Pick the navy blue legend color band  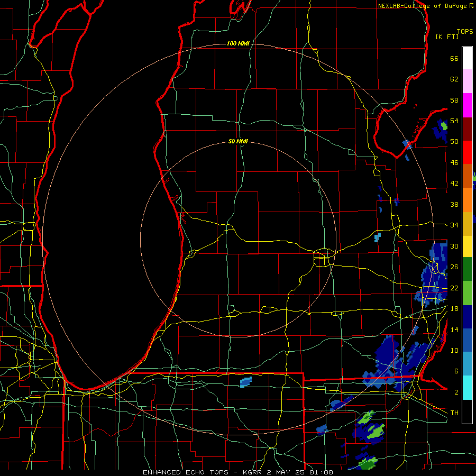tap(467, 317)
